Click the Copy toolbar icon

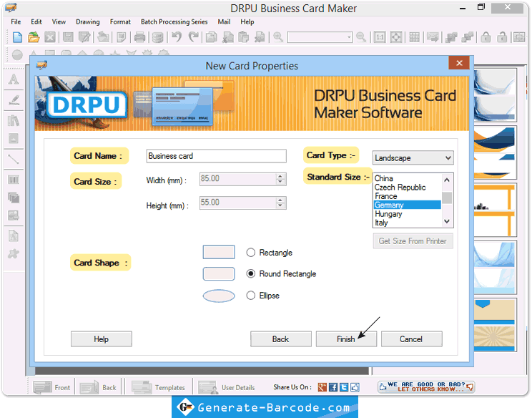click(x=212, y=37)
